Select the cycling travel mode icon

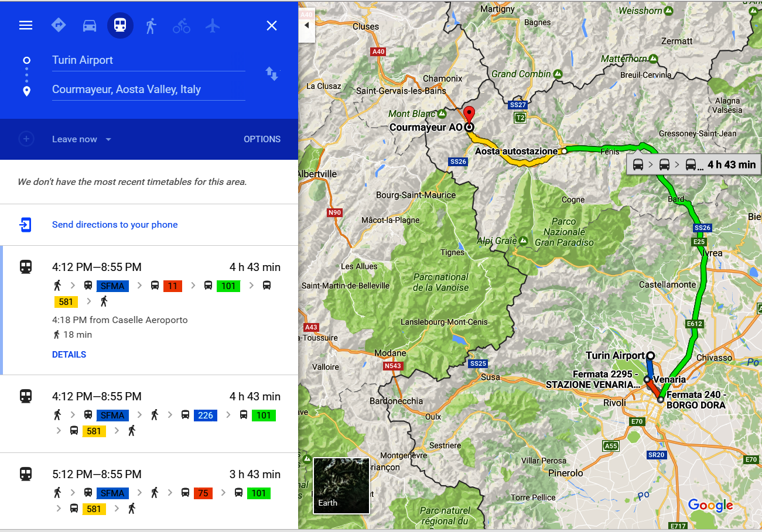coord(182,25)
